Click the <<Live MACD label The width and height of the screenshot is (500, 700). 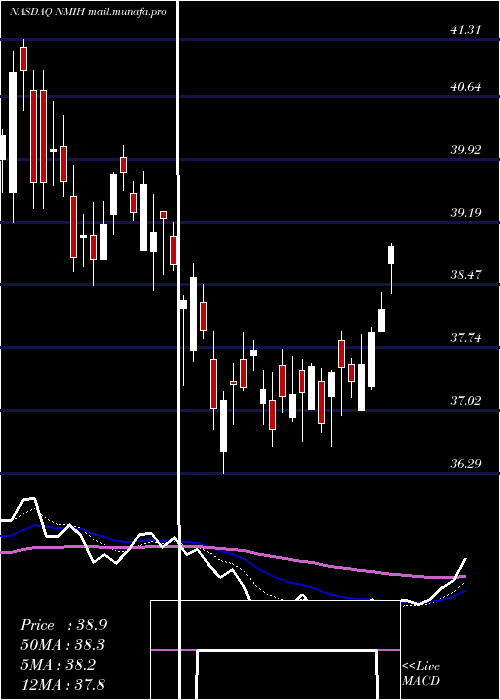[x=421, y=674]
